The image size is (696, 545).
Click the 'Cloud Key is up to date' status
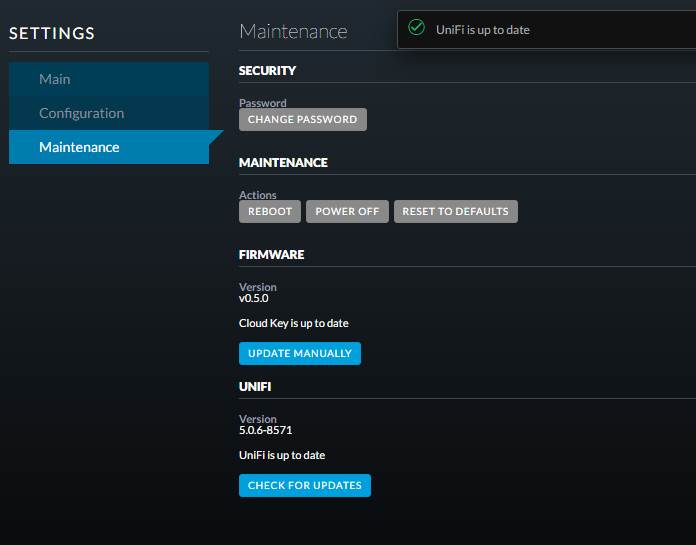[x=293, y=323]
